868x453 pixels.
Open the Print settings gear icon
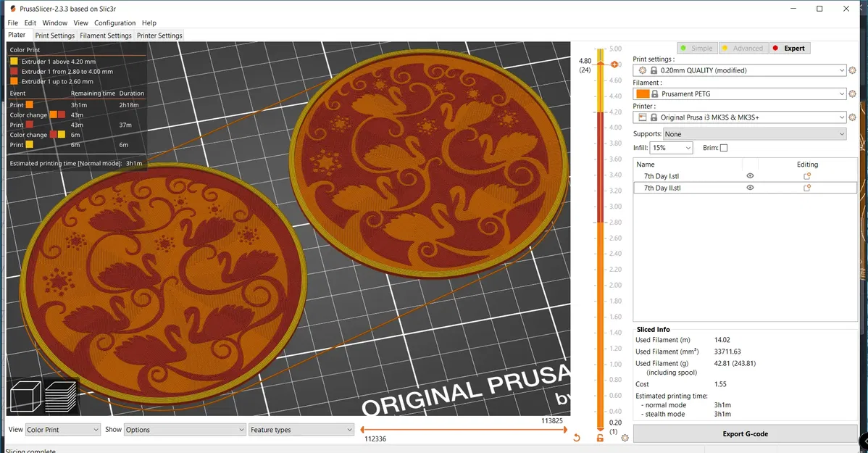pos(853,70)
